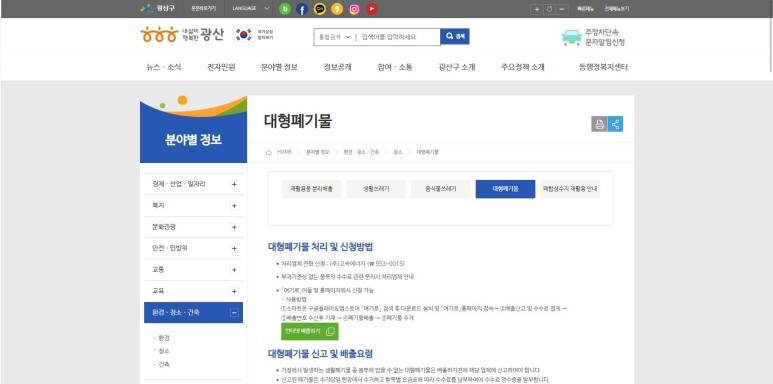The height and width of the screenshot is (384, 773).
Task: Open the 참여 · 소통 main menu
Action: pos(395,68)
